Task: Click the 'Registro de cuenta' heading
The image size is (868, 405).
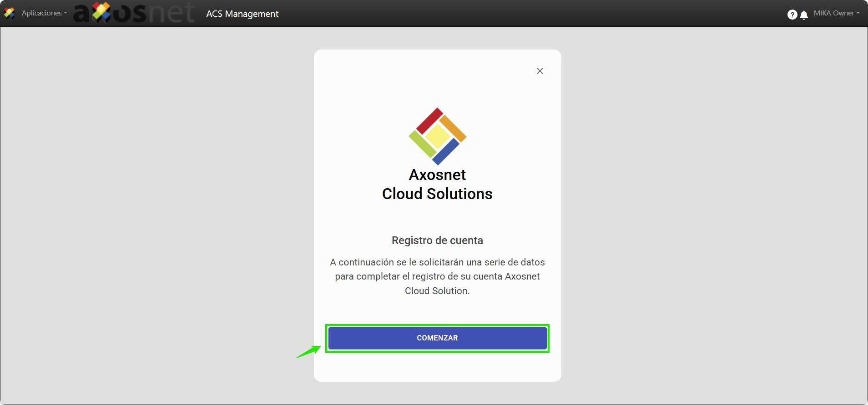Action: click(437, 240)
